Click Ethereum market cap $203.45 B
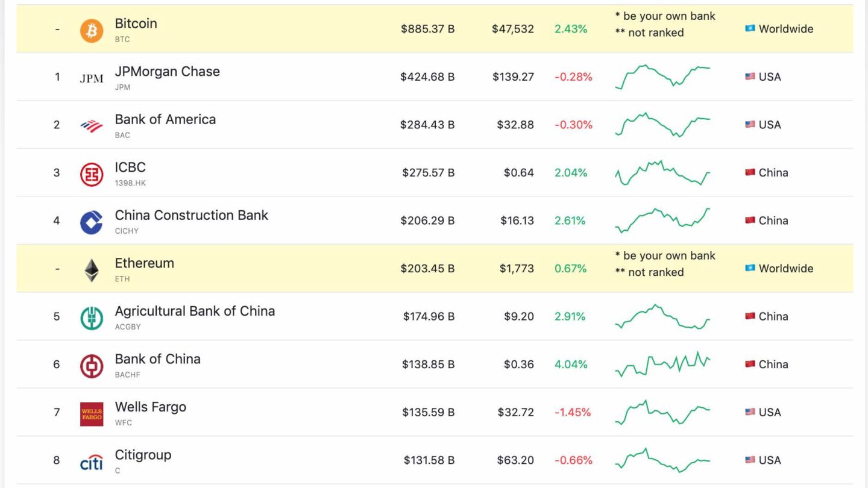 (427, 268)
